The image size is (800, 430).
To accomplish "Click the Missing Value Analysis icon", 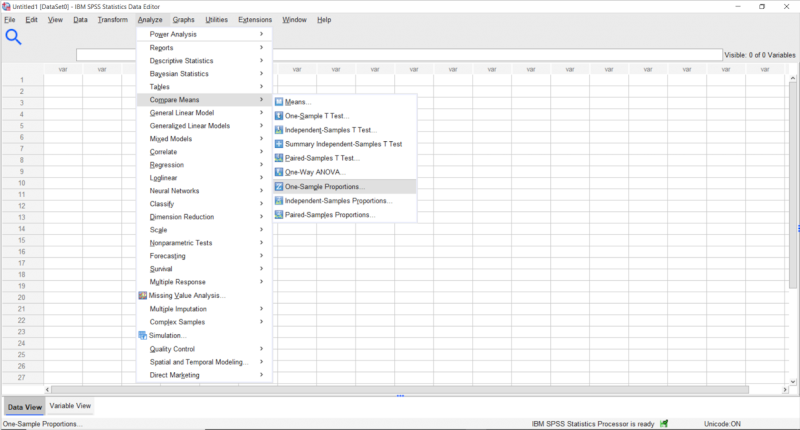I will pos(142,295).
